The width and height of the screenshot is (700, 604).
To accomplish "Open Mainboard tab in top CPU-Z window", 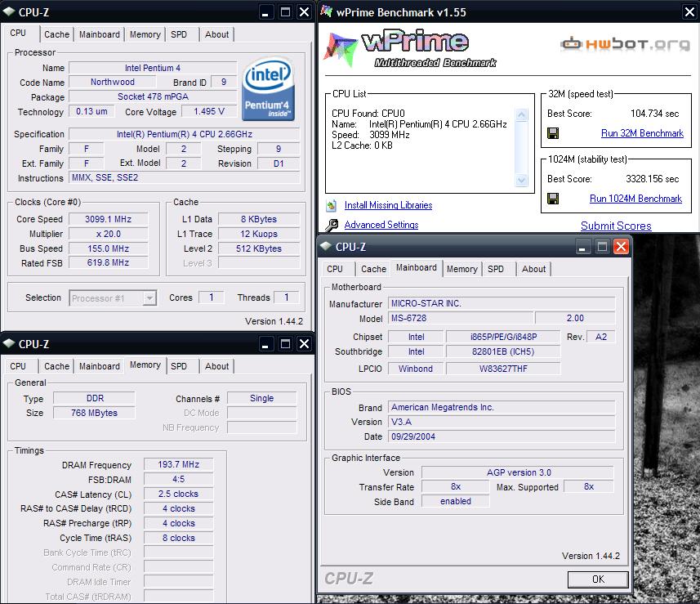I will click(x=100, y=34).
